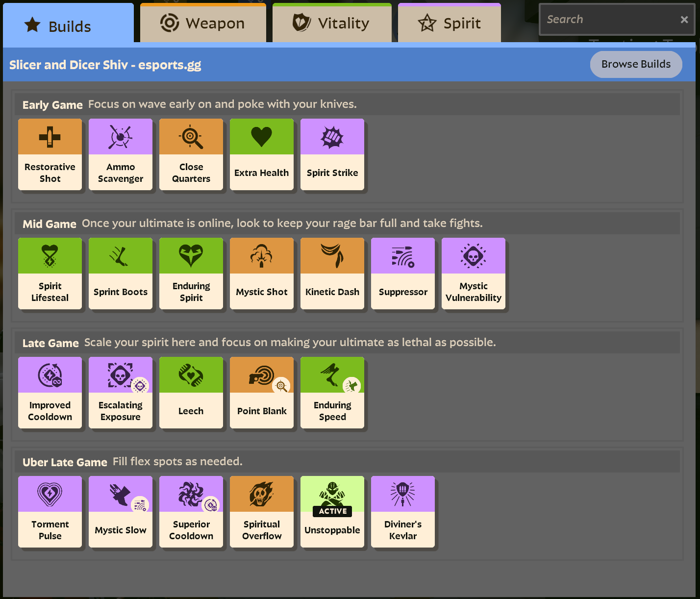
Task: Pick the Torment Pulse item
Action: [50, 512]
